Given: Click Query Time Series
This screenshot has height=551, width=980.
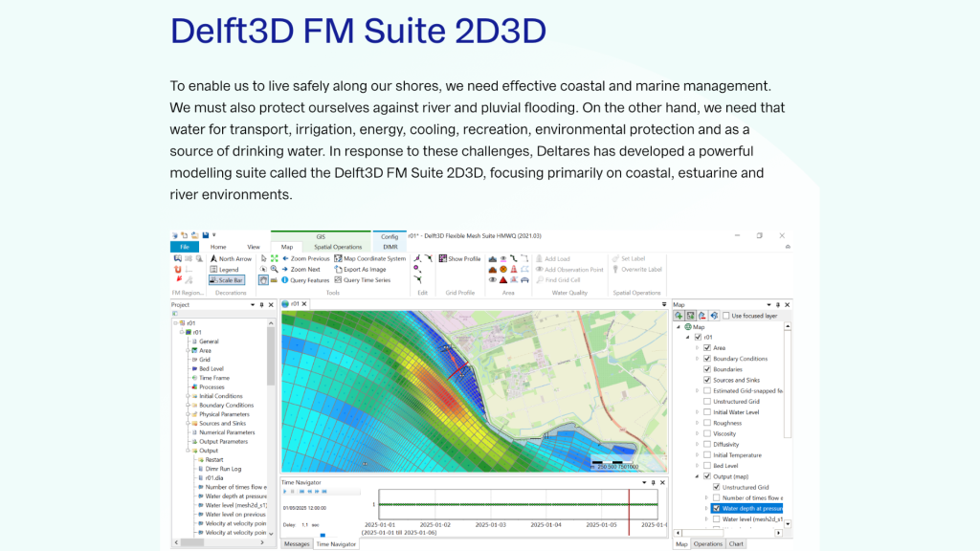Looking at the screenshot, I should 362,280.
